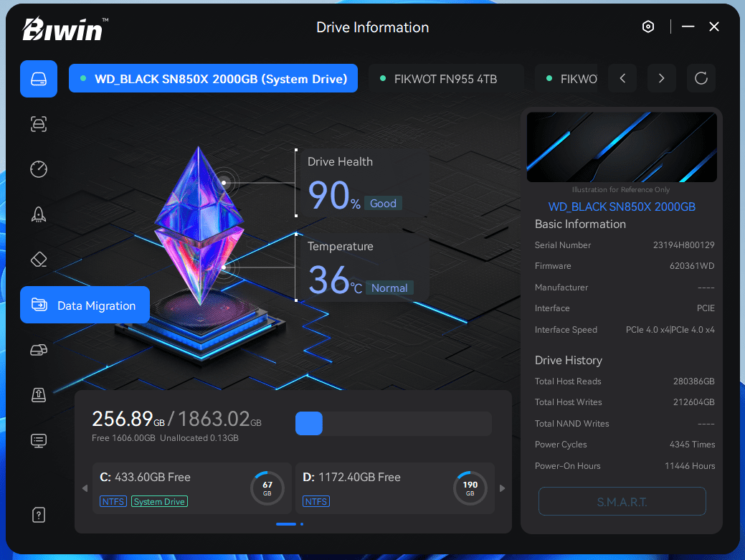Image resolution: width=745 pixels, height=560 pixels.
Task: Select the C: 433.60GB Free partition card
Action: pyautogui.click(x=192, y=488)
